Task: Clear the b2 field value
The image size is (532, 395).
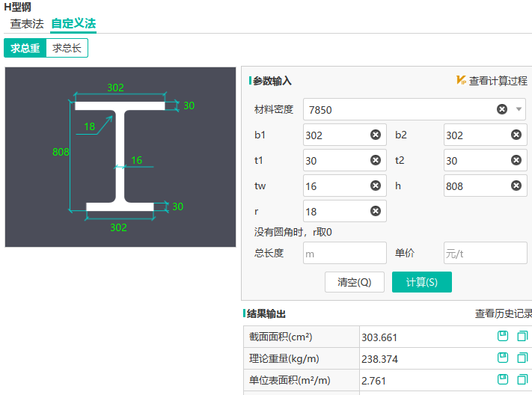Action: 516,135
